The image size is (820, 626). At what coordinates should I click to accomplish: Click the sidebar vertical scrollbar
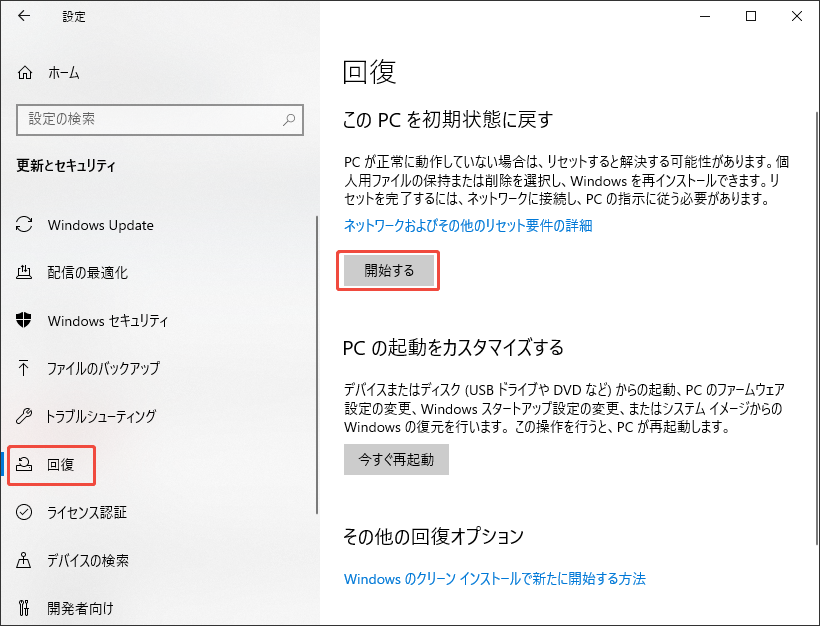coord(316,365)
